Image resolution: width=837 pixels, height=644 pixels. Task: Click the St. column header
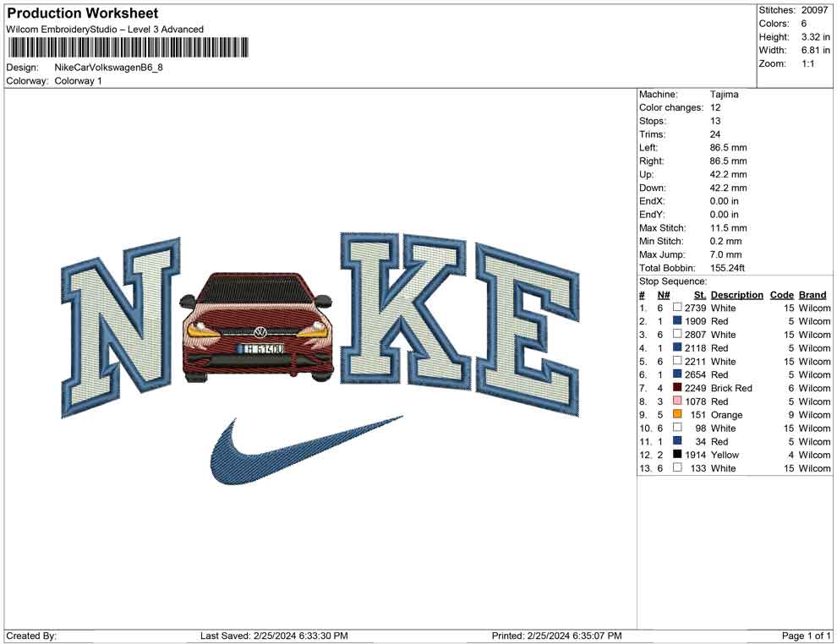pos(700,294)
